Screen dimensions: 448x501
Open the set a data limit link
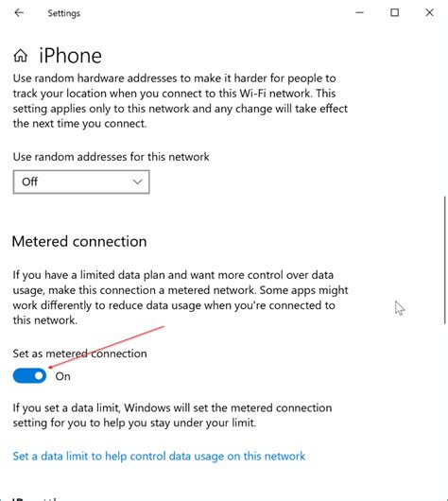tap(159, 457)
